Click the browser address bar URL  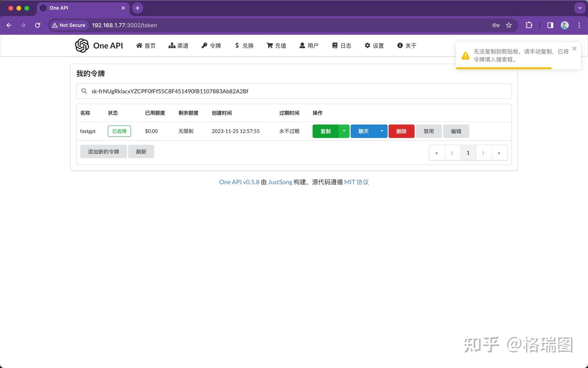[x=125, y=25]
